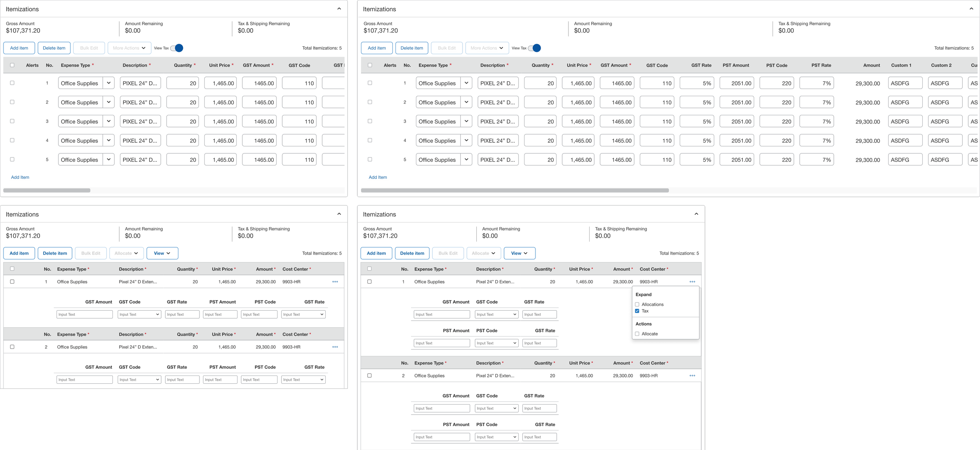Select all rows checkbox in top-left table header
980x450 pixels.
tap(12, 65)
